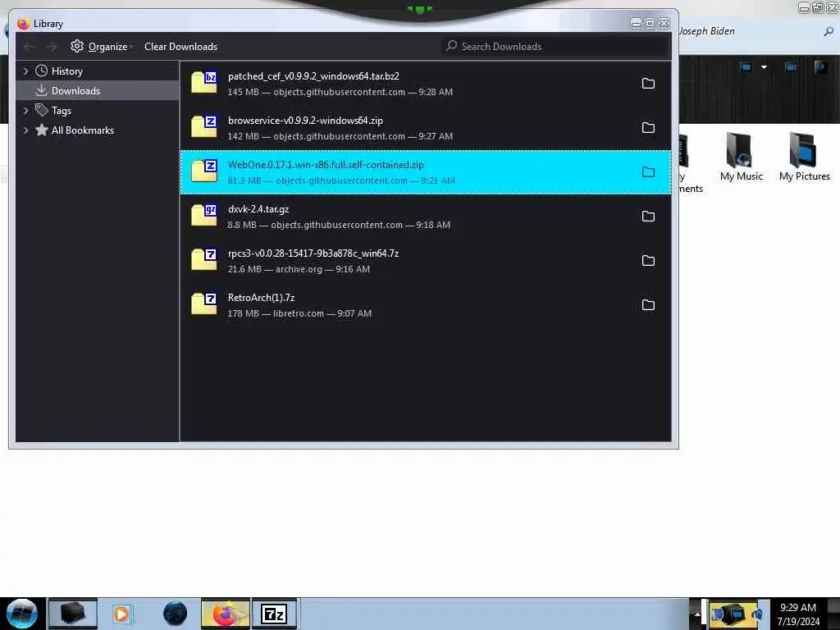840x630 pixels.
Task: Click Clear Downloads button
Action: click(x=180, y=47)
